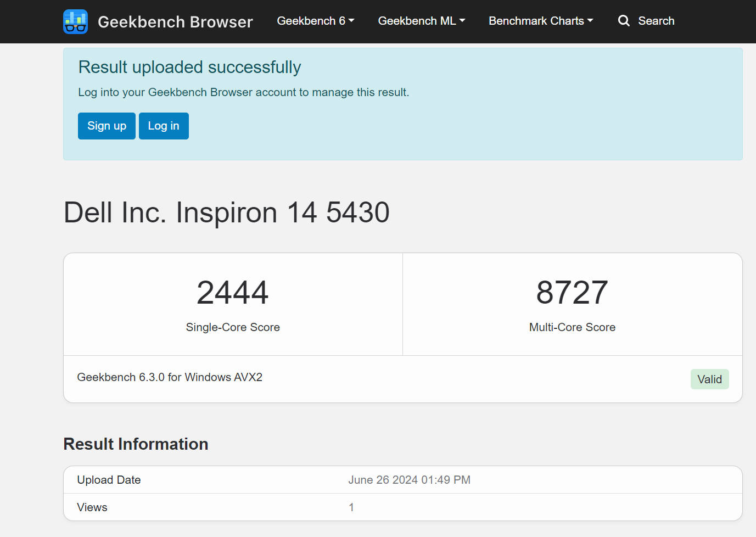756x537 pixels.
Task: Open the Benchmark Charts dropdown
Action: point(541,21)
